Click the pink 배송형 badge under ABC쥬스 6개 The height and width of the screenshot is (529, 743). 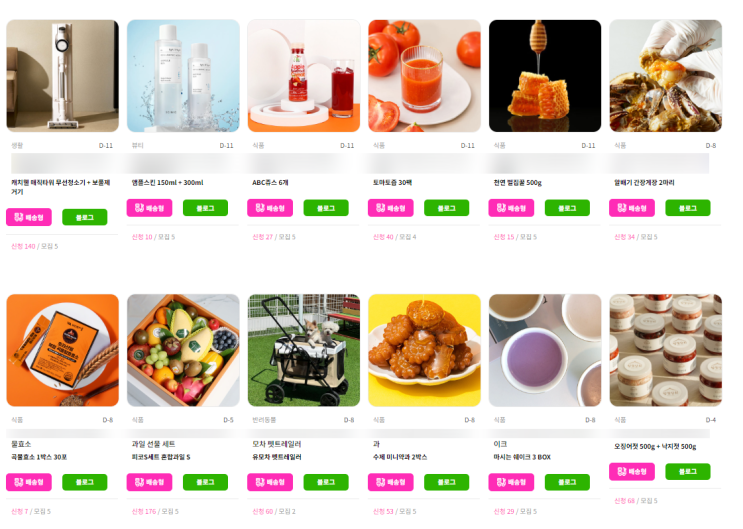tap(270, 208)
